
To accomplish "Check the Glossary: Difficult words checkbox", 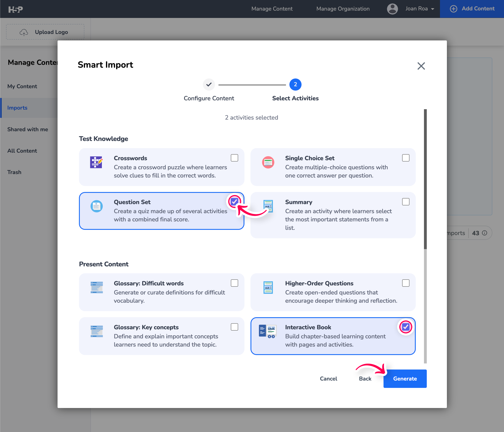I will [x=234, y=283].
